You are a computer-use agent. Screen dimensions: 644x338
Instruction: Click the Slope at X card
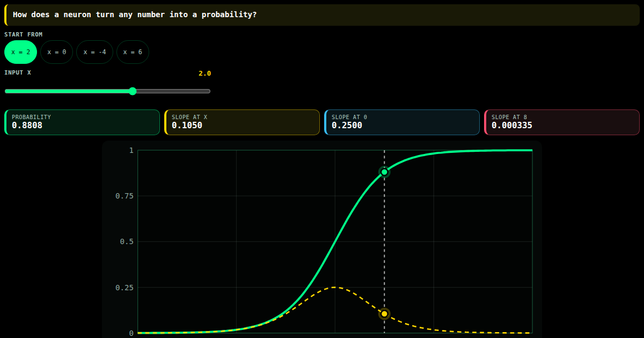point(242,122)
